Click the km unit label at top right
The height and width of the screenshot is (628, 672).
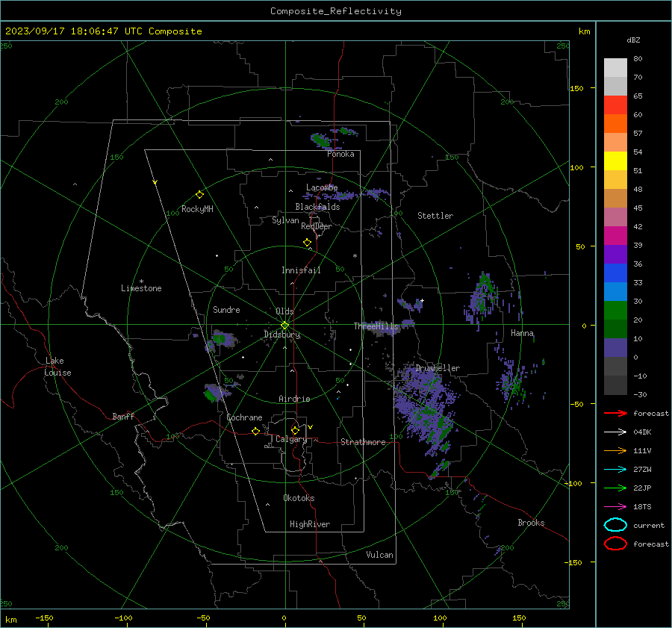pos(584,31)
